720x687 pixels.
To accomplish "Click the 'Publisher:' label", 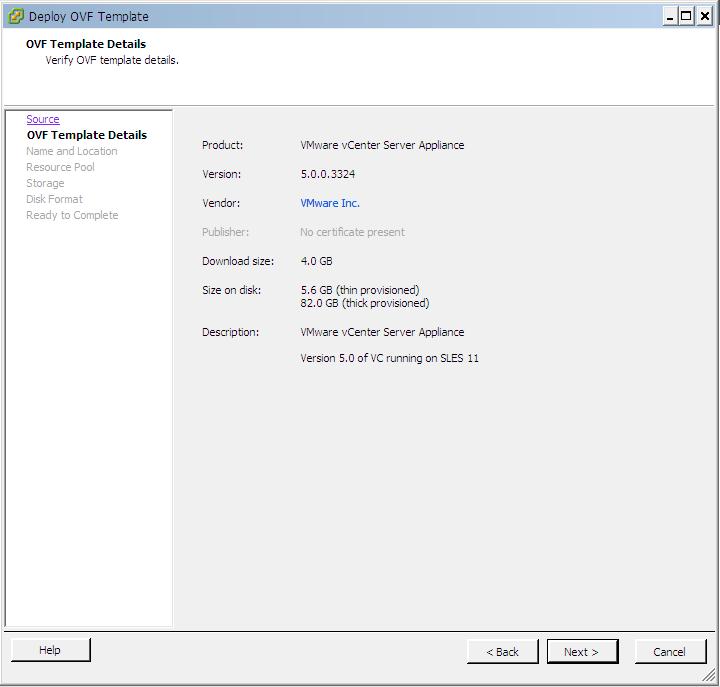I will click(x=225, y=232).
